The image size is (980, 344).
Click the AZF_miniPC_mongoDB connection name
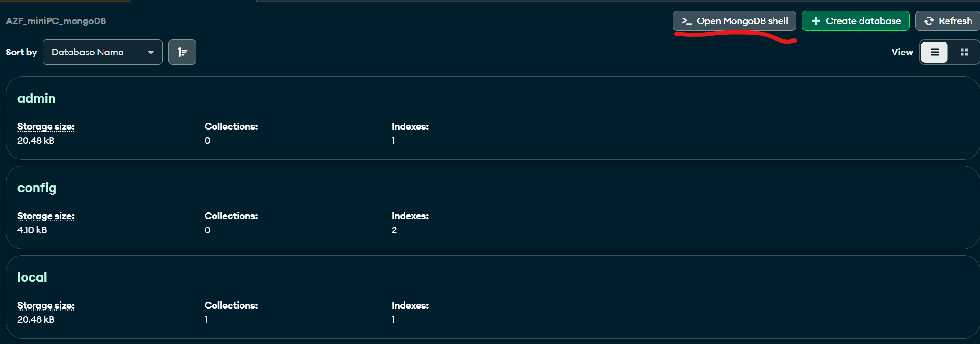click(56, 21)
